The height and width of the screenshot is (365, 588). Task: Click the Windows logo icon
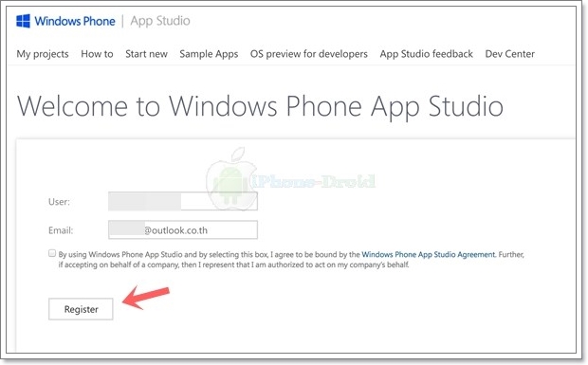(x=24, y=21)
